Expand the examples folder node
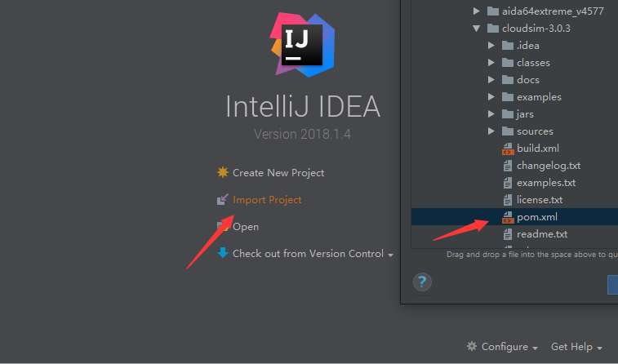 tap(491, 97)
